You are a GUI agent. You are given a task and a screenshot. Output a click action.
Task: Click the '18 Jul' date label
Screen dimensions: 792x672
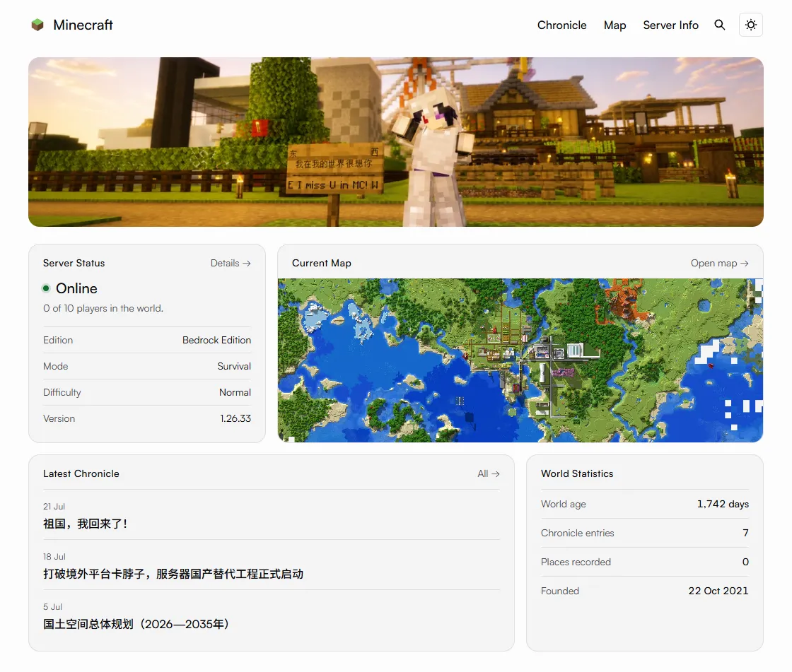[54, 556]
